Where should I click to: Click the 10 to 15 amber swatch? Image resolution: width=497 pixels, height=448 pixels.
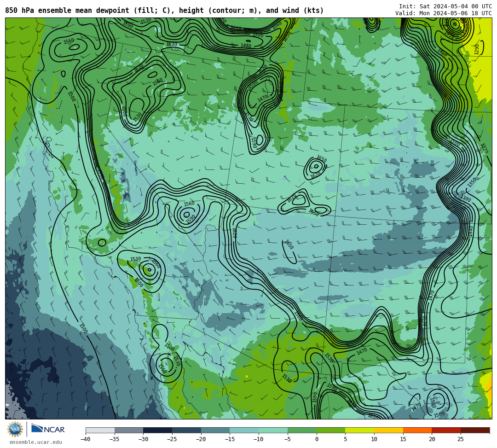point(388,430)
